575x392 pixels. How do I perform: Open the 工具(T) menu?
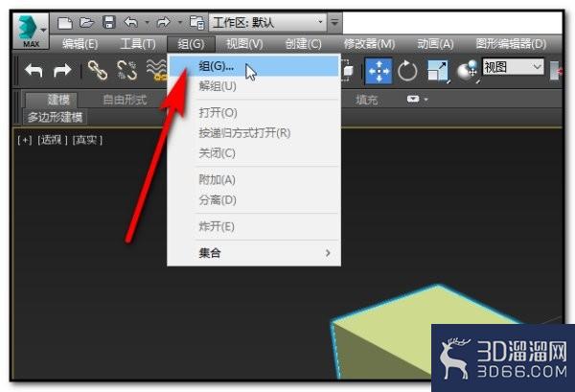[138, 44]
